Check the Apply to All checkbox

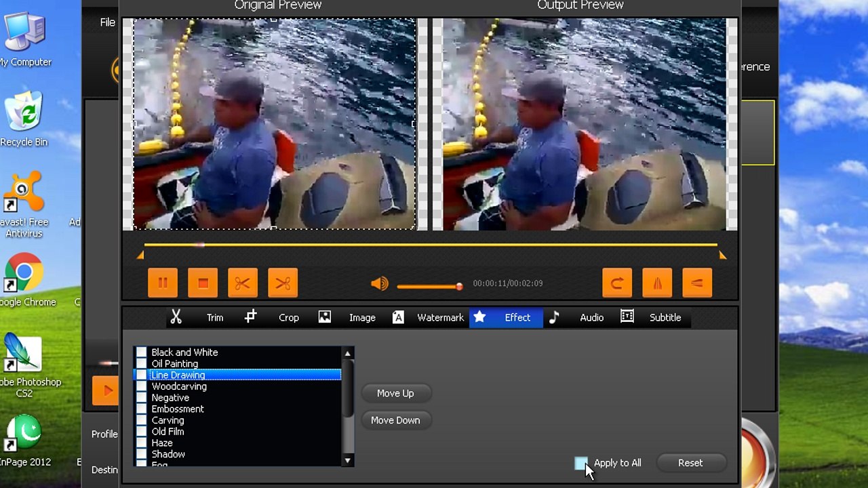click(x=581, y=463)
